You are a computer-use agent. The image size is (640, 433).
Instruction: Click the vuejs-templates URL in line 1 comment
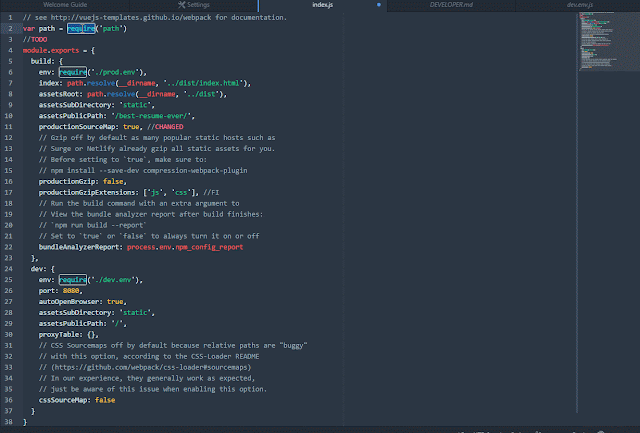(x=131, y=18)
